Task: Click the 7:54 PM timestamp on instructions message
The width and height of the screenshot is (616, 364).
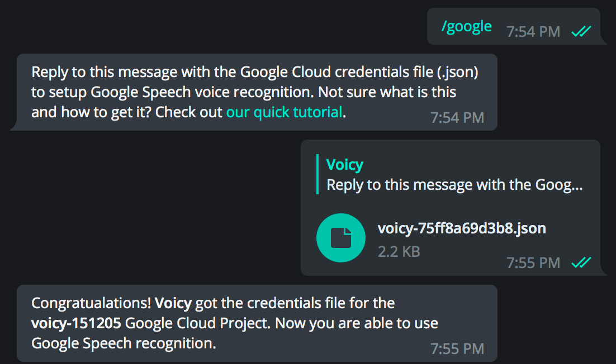Action: click(x=457, y=118)
